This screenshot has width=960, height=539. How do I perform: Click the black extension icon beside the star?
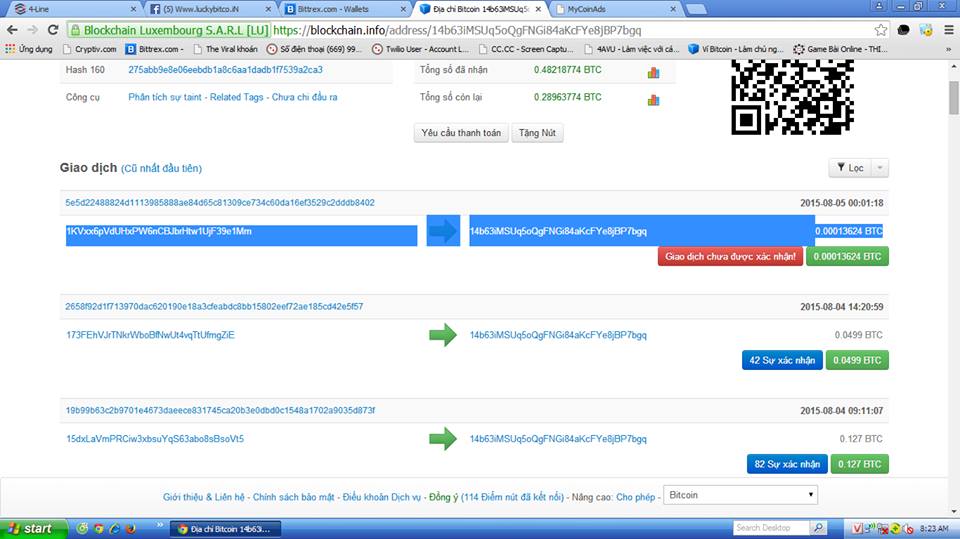click(904, 30)
